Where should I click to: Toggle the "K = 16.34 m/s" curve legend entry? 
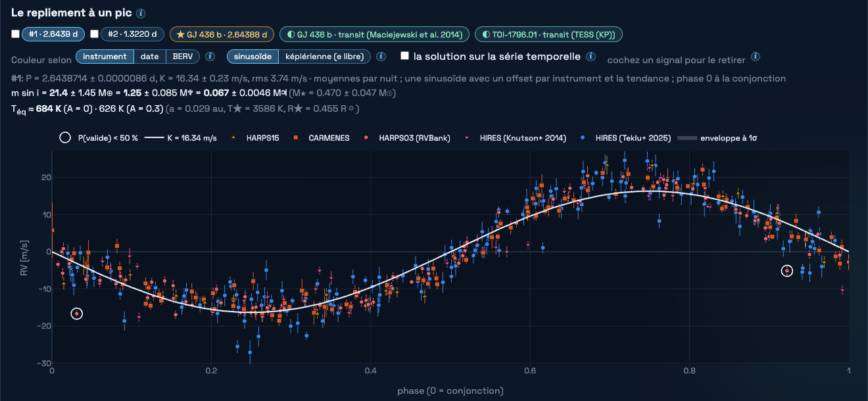click(181, 138)
